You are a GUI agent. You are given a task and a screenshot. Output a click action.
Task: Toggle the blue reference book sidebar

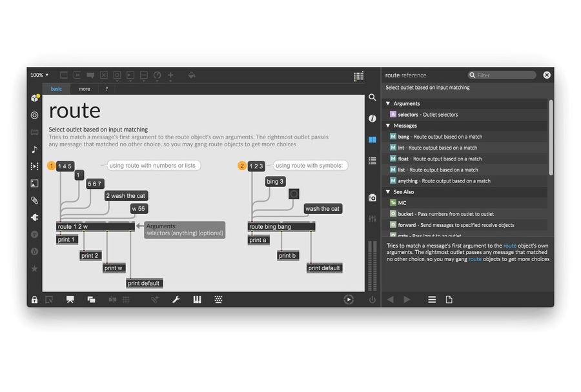pyautogui.click(x=372, y=139)
